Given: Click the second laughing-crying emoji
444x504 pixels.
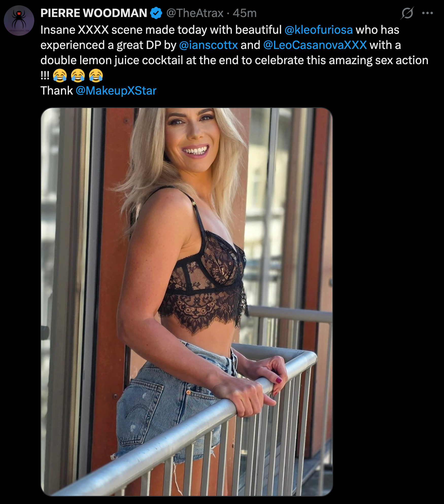Looking at the screenshot, I should [x=78, y=76].
